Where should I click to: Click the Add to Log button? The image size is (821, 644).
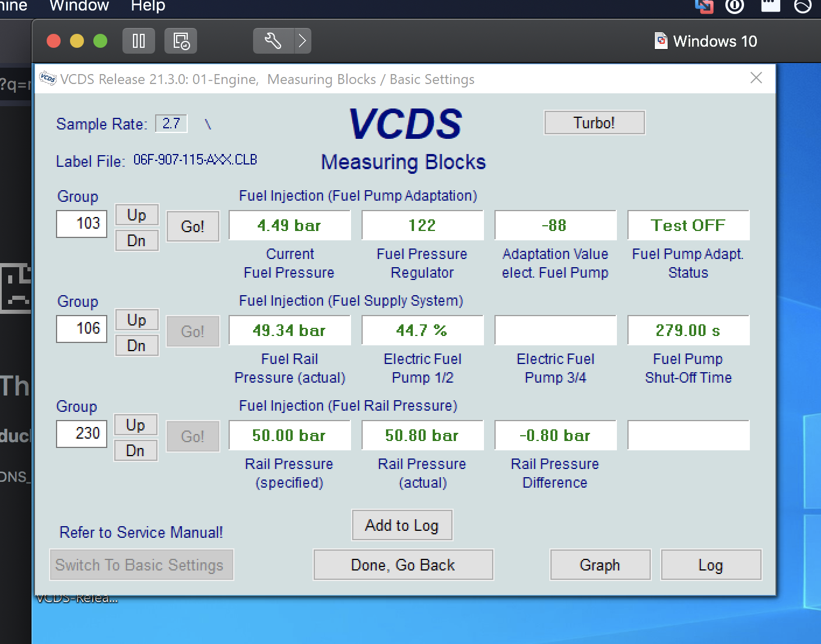[402, 525]
